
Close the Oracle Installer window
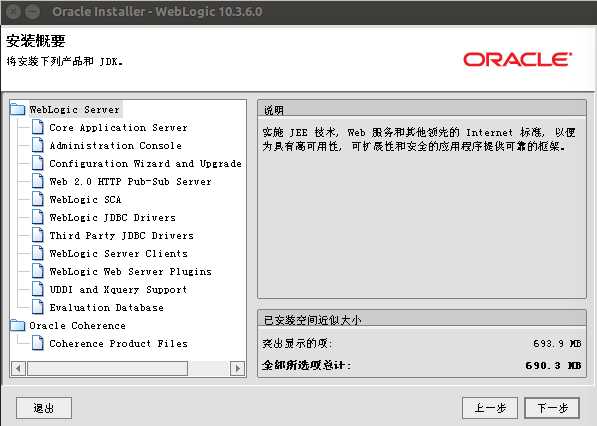(x=13, y=11)
